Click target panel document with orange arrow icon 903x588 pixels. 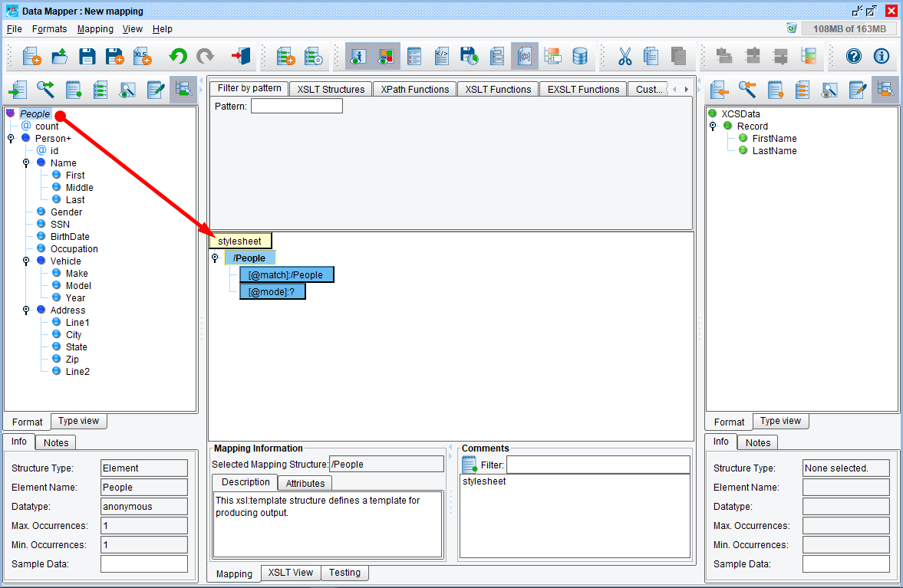point(720,90)
